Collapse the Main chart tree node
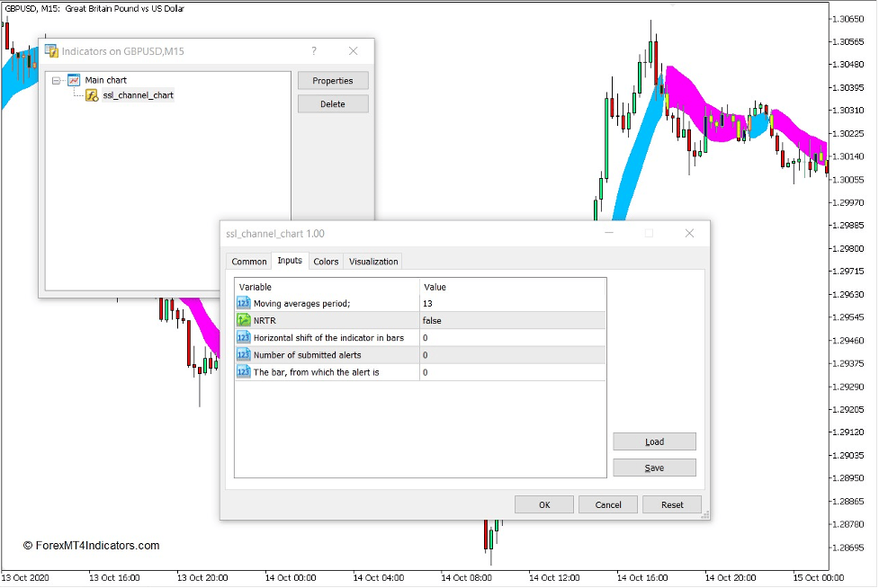879x588 pixels. coord(55,79)
